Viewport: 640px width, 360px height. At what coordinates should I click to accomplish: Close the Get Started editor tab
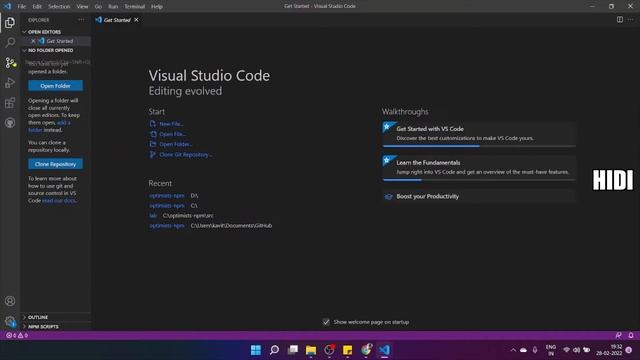point(136,20)
